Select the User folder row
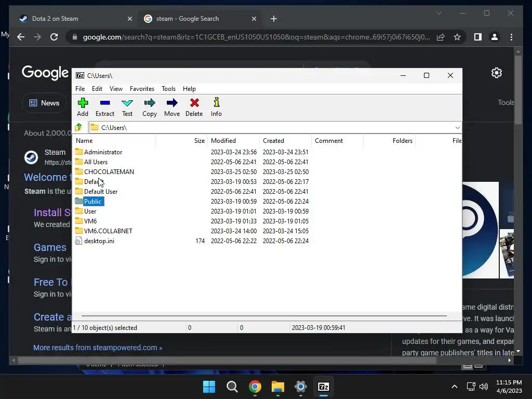Image resolution: width=532 pixels, height=399 pixels. [90, 211]
